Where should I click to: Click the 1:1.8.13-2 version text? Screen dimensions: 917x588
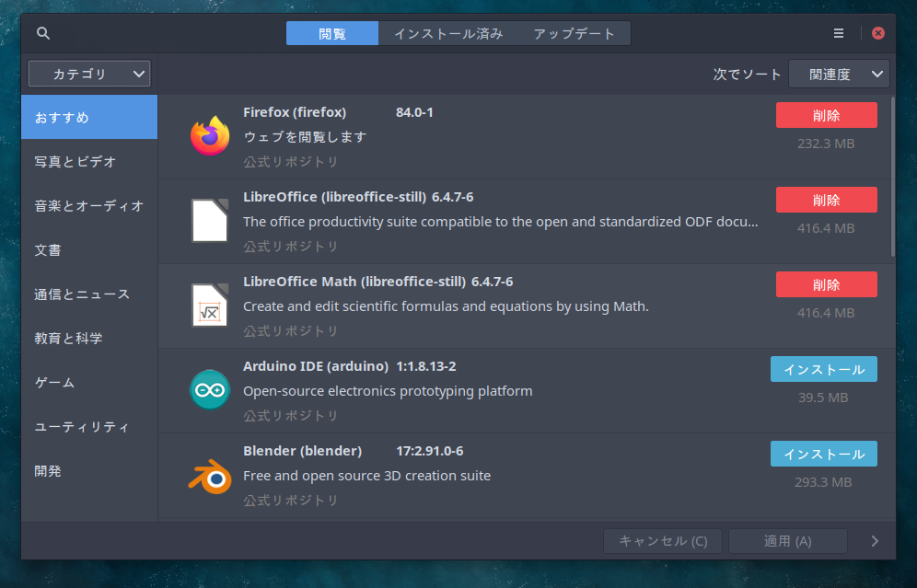[425, 366]
